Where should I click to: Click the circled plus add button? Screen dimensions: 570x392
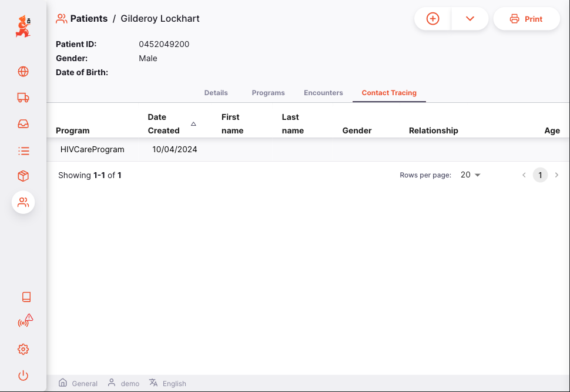[x=432, y=19]
